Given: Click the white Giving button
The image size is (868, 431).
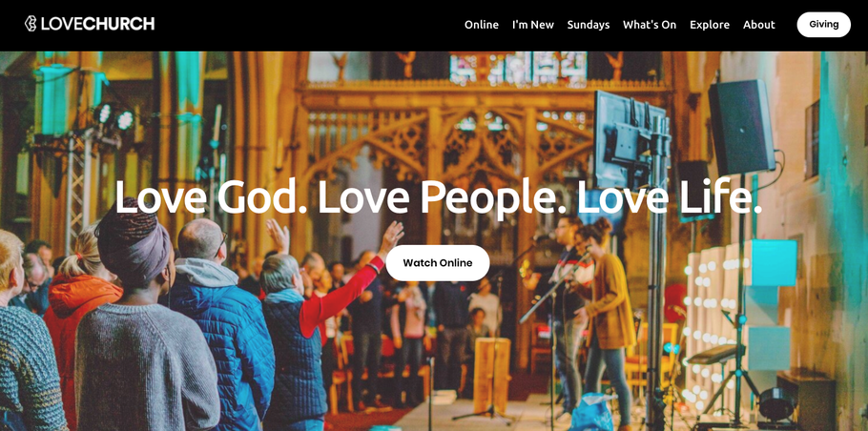Looking at the screenshot, I should pos(823,25).
